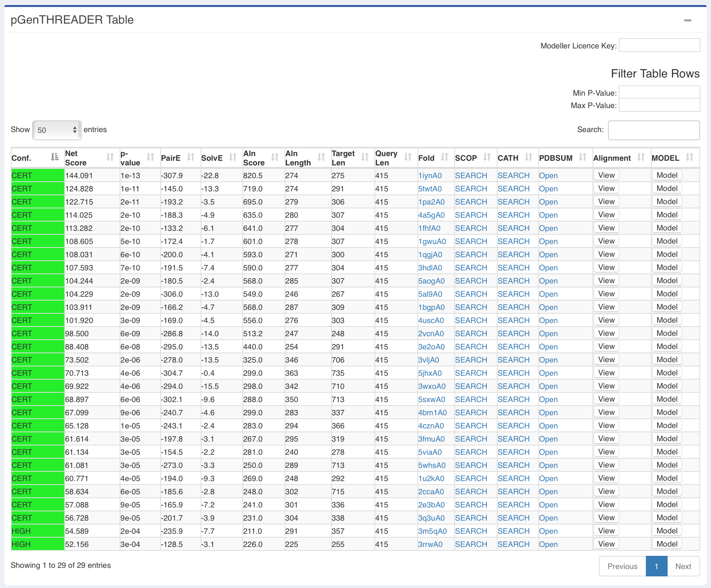Build Model for 1iynA0
Screen dimensions: 711x588
667,175
